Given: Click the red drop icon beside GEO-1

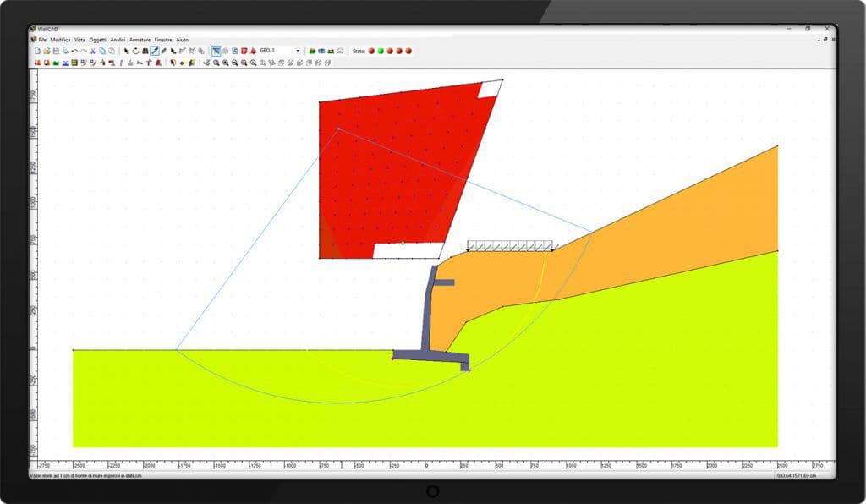Looking at the screenshot, I should (254, 52).
